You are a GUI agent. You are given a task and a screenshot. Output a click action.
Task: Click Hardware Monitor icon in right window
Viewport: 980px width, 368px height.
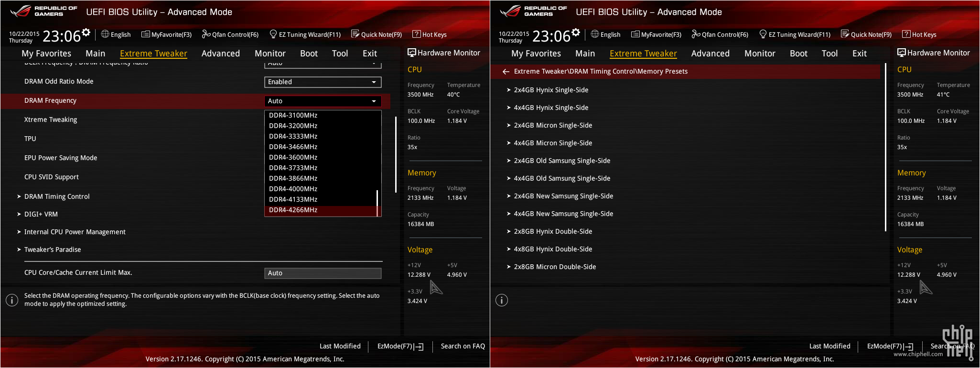coord(901,53)
